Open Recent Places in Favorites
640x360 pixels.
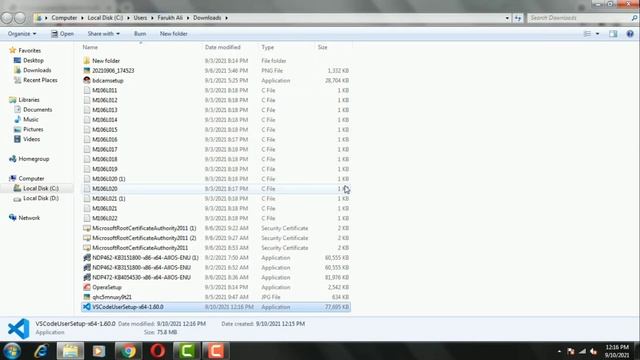pyautogui.click(x=40, y=80)
